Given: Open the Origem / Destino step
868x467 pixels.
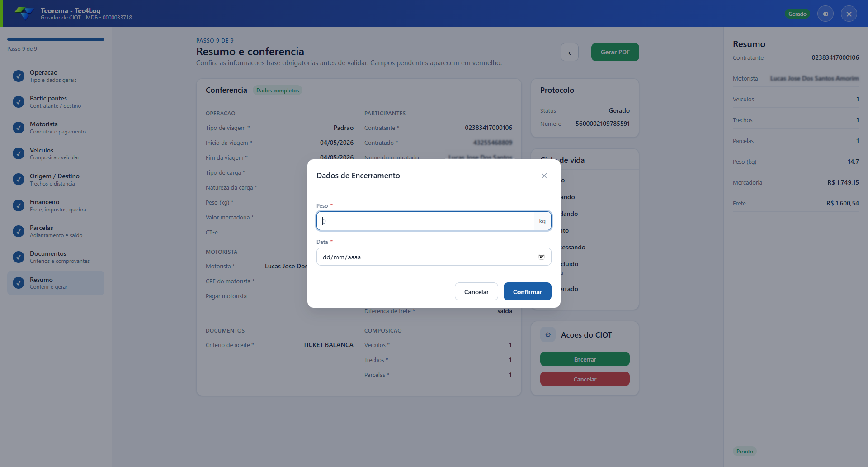Looking at the screenshot, I should point(56,180).
